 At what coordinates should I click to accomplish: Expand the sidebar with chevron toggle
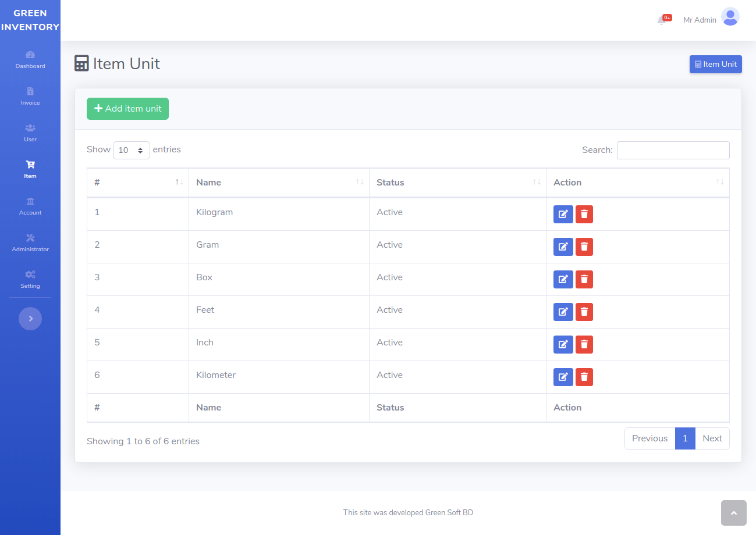click(x=30, y=319)
